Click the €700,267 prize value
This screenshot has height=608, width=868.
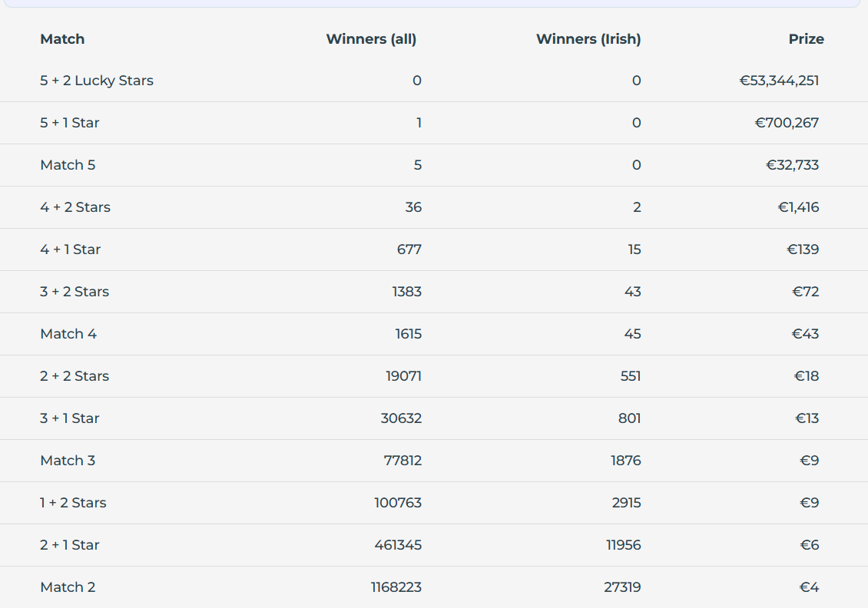coord(787,123)
